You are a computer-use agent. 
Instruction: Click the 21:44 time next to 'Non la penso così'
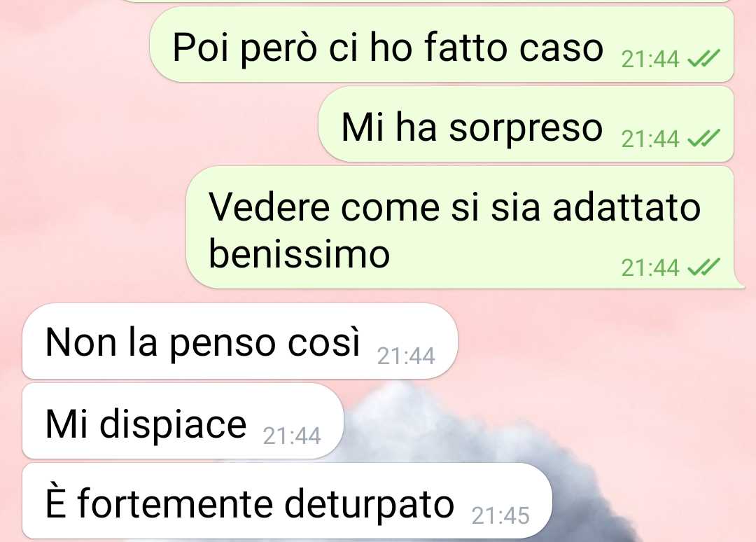click(406, 356)
